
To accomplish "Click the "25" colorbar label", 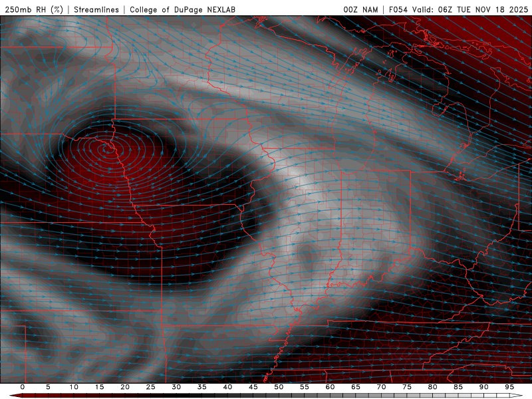I will (151, 387).
